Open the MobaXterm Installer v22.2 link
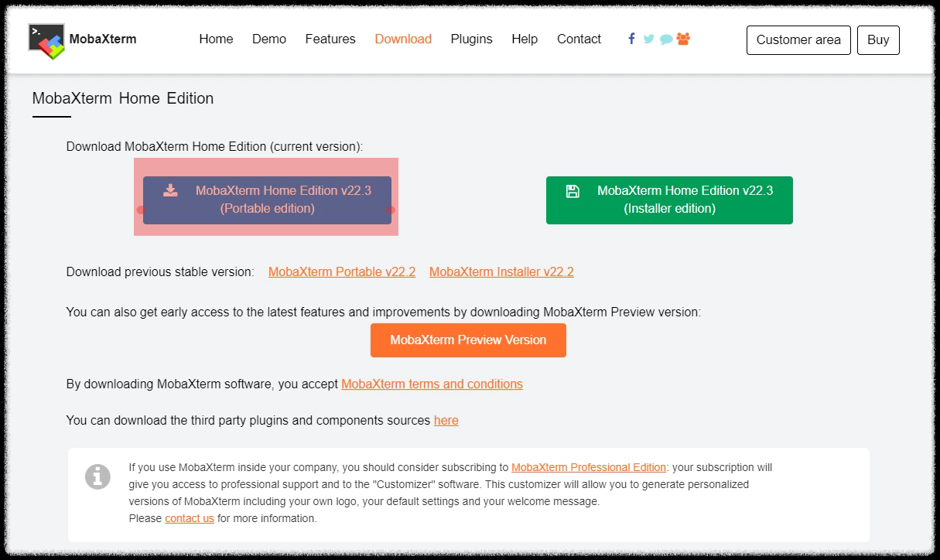This screenshot has width=940, height=560. pyautogui.click(x=501, y=272)
